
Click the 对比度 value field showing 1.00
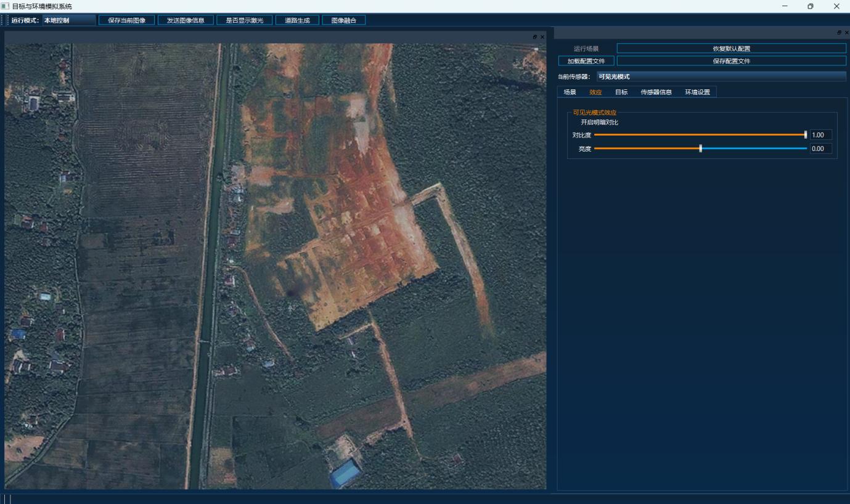tap(821, 135)
